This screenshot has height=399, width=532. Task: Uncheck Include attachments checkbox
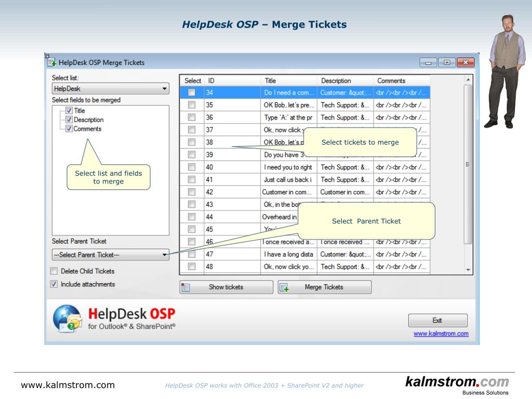[54, 284]
